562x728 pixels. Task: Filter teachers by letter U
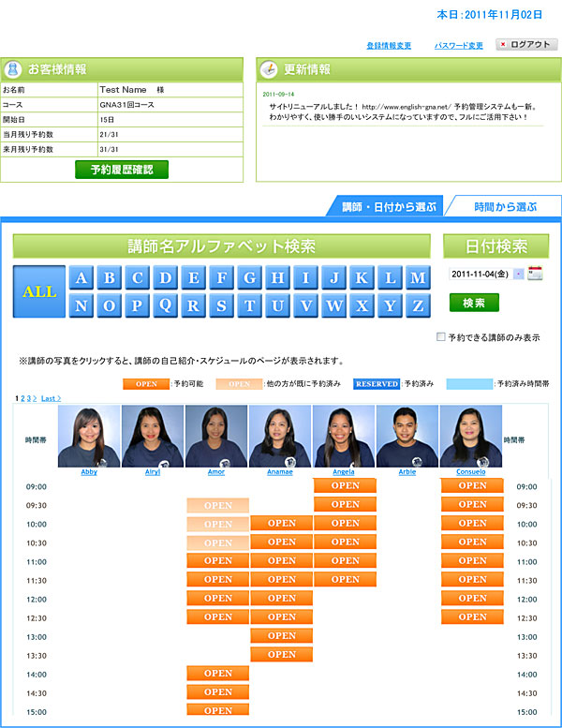pos(277,305)
